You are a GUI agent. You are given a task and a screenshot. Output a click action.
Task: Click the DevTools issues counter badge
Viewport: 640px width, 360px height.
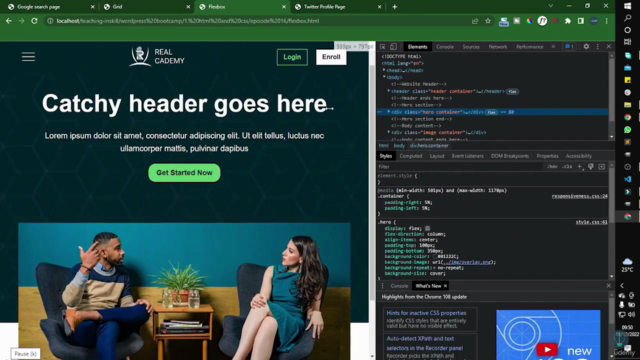pos(569,47)
